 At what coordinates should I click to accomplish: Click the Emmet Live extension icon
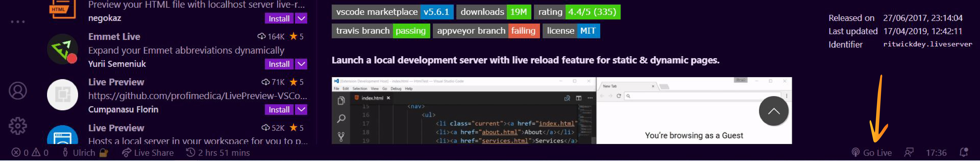pos(62,49)
